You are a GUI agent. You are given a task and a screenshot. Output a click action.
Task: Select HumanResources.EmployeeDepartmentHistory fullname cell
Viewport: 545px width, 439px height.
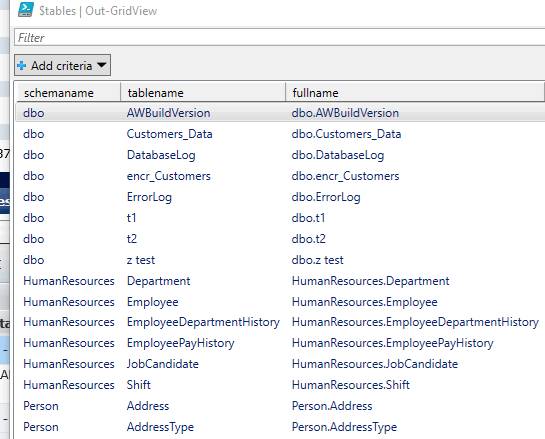click(x=415, y=323)
